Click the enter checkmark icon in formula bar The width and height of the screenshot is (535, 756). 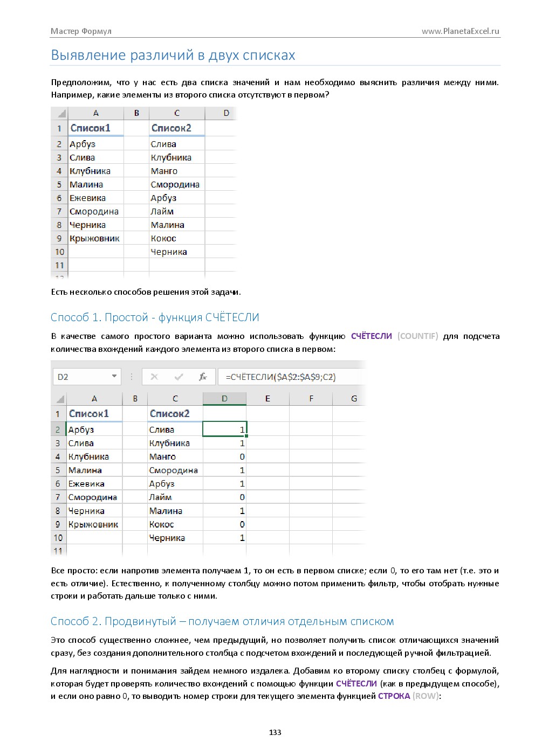click(179, 377)
